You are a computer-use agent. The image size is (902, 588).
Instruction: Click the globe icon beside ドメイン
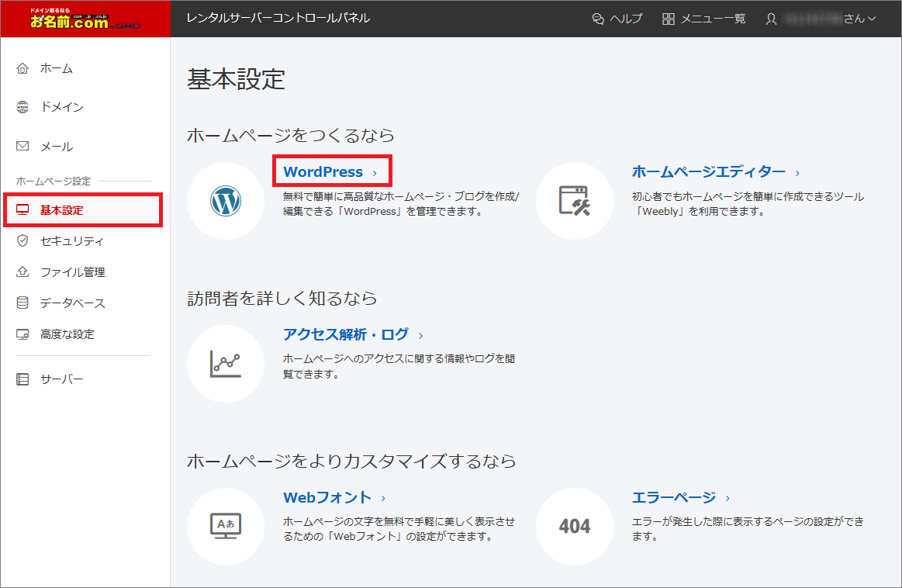pyautogui.click(x=23, y=107)
